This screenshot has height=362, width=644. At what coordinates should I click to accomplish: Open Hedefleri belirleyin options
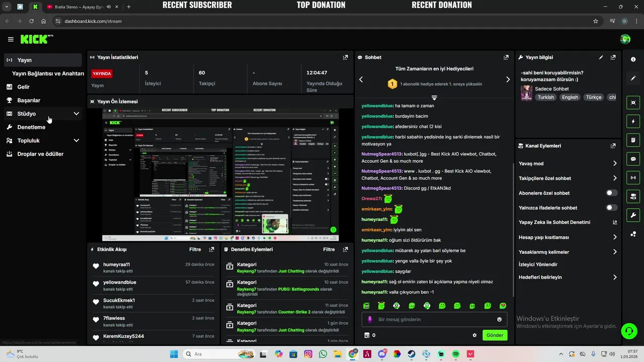tap(568, 277)
